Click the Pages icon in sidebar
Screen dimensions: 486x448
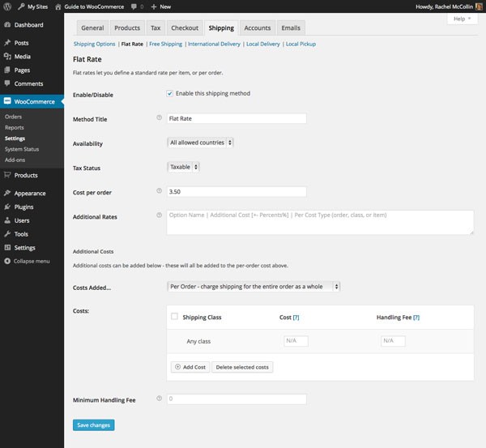coord(7,70)
